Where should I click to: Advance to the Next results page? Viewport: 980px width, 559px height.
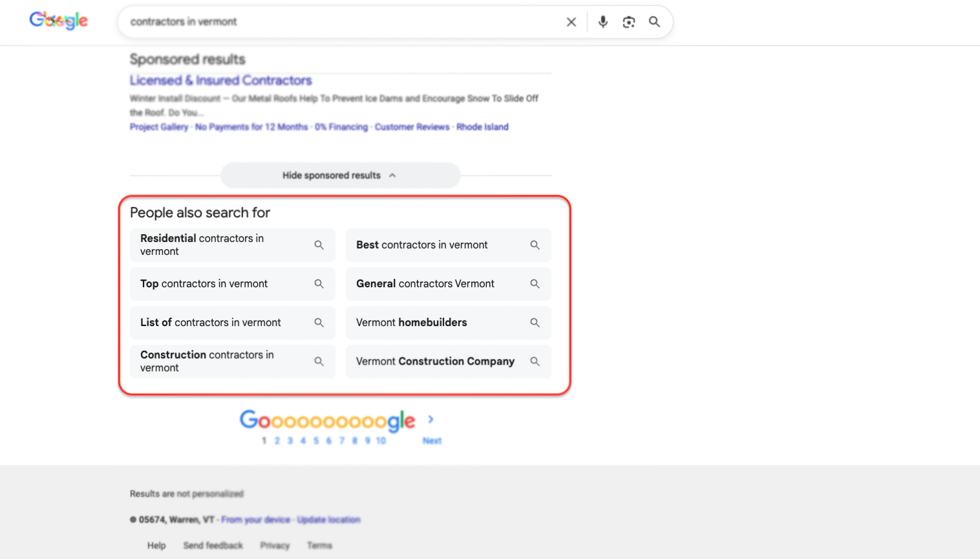point(431,440)
